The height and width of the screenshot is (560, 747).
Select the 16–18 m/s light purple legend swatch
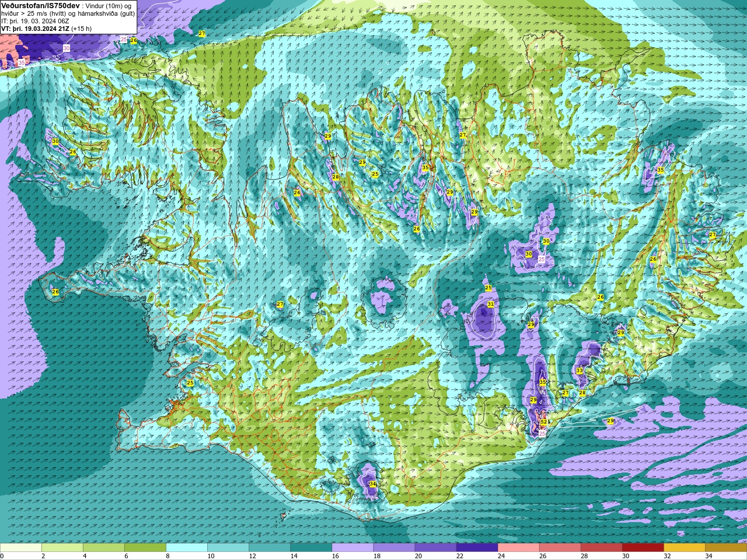click(x=352, y=547)
